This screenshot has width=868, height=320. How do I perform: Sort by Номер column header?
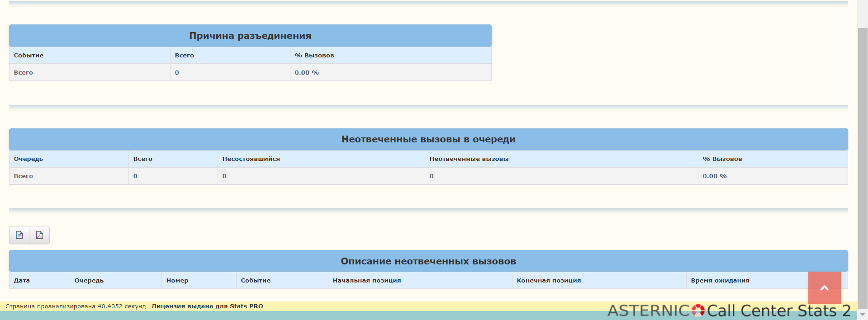pos(177,281)
